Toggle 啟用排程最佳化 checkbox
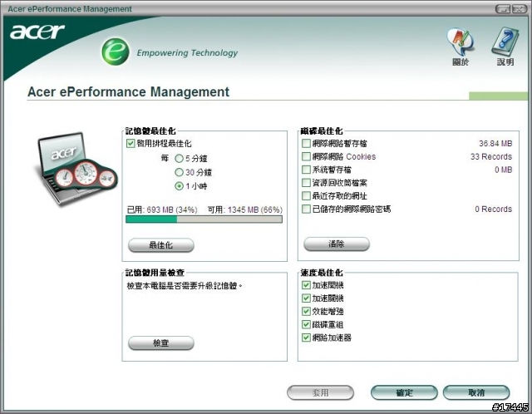Screen dimensions: 532x414 (131, 143)
